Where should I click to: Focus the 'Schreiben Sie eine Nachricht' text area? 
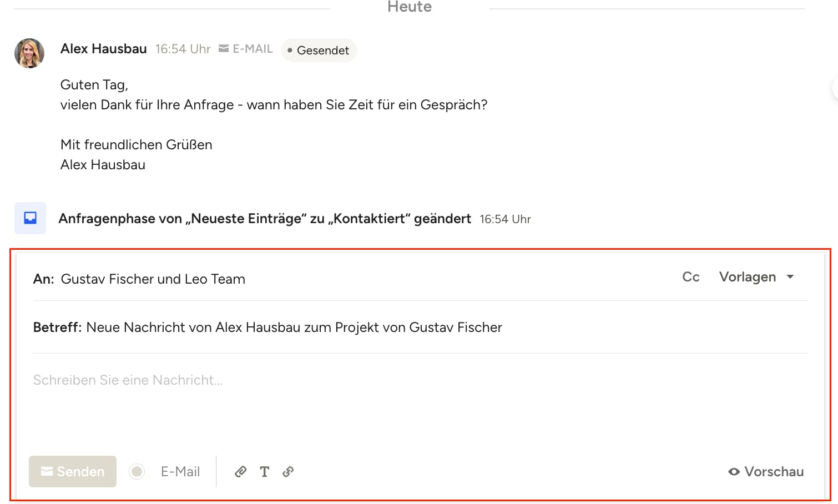[388, 400]
